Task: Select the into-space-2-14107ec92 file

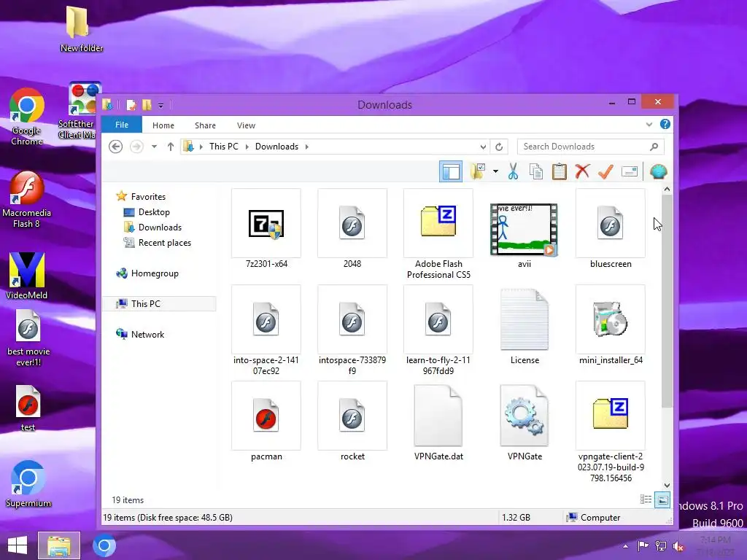Action: click(x=266, y=330)
